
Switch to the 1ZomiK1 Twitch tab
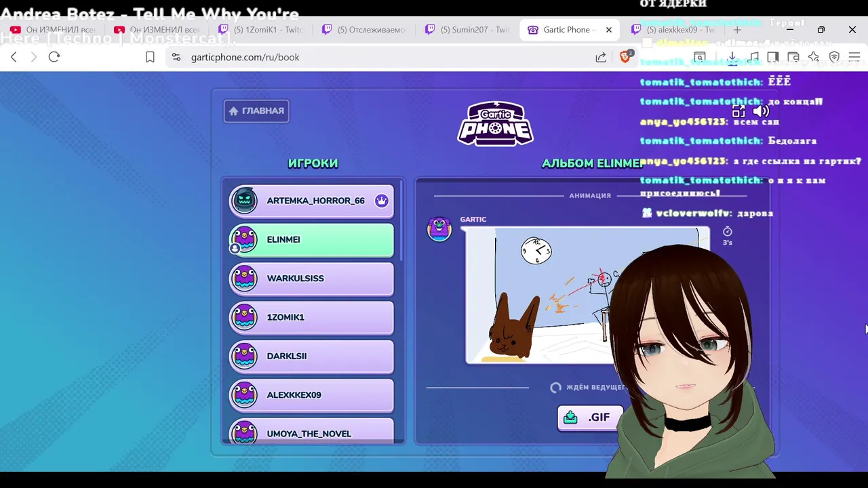tap(260, 30)
